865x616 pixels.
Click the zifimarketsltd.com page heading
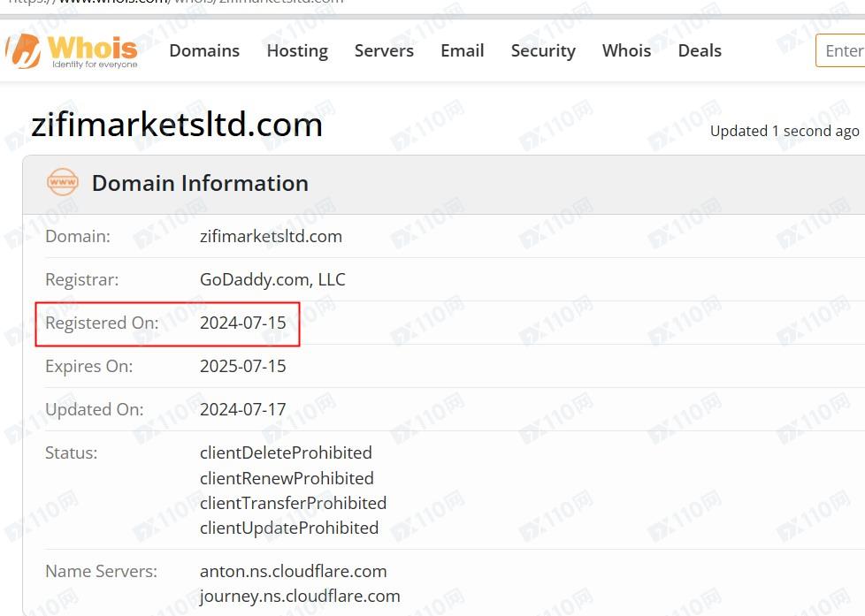[177, 125]
